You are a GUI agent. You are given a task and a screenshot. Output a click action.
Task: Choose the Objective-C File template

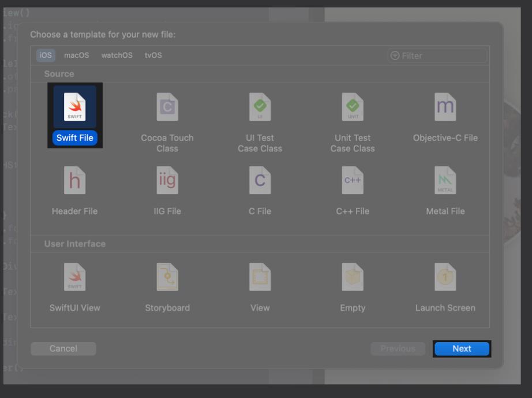(445, 117)
